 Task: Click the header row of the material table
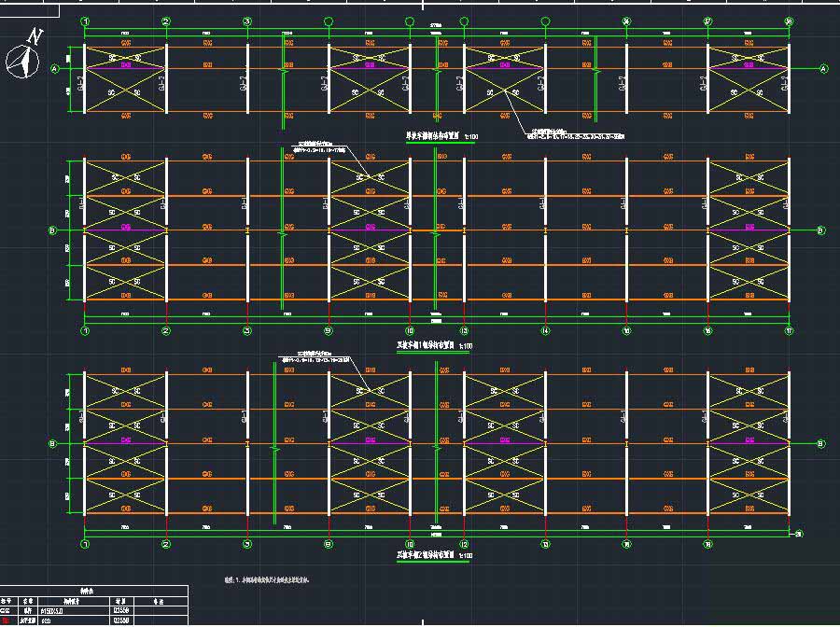(x=93, y=592)
